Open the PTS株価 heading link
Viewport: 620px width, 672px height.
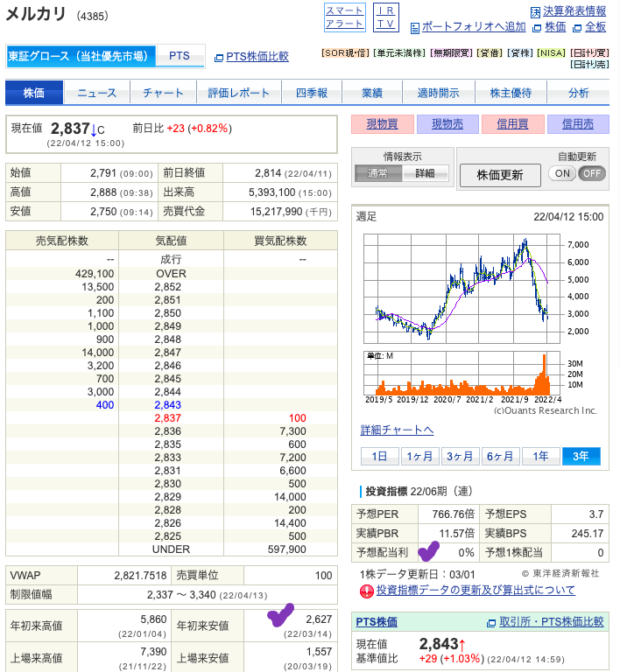click(x=377, y=622)
